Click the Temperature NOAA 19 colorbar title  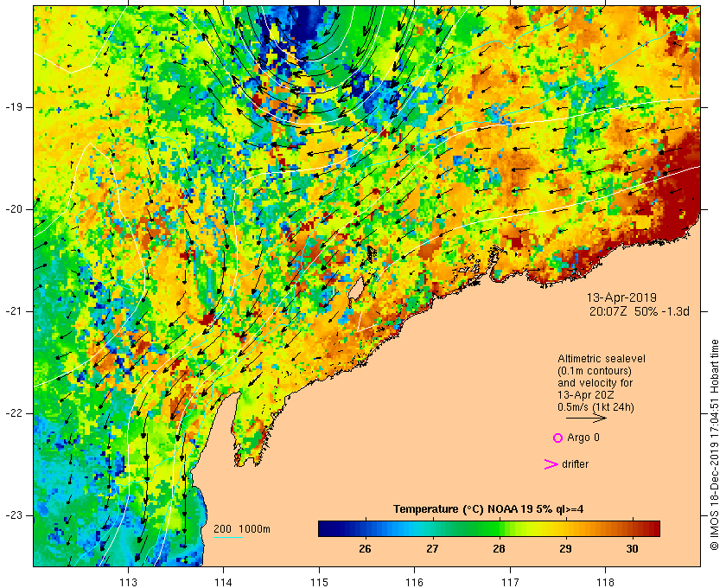click(x=488, y=509)
